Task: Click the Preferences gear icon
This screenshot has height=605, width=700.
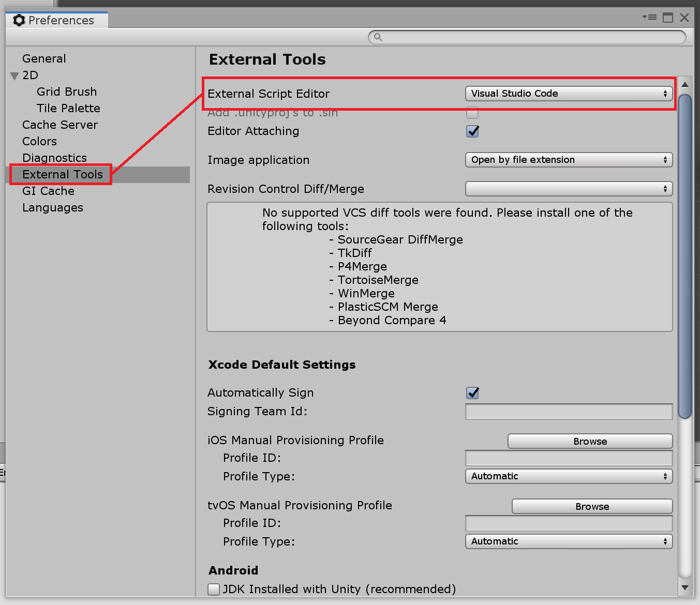Action: click(19, 20)
